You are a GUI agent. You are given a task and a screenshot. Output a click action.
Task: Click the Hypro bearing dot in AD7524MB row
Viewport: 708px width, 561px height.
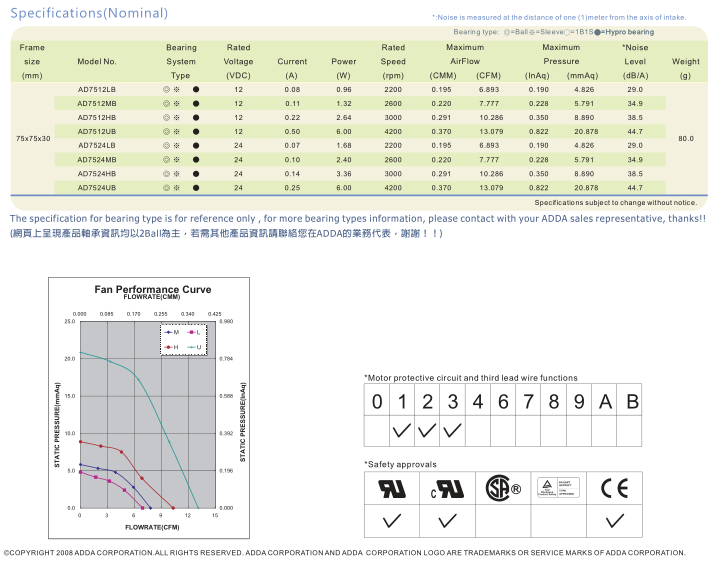point(196,160)
